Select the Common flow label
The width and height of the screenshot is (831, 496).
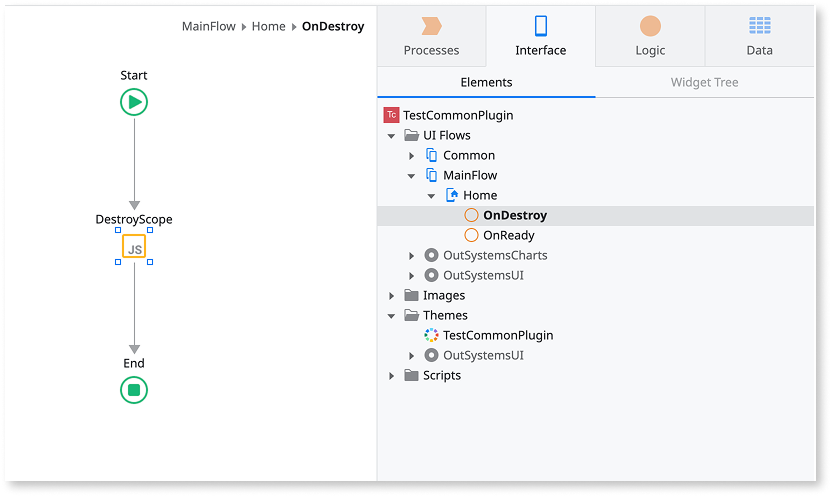[x=469, y=155]
